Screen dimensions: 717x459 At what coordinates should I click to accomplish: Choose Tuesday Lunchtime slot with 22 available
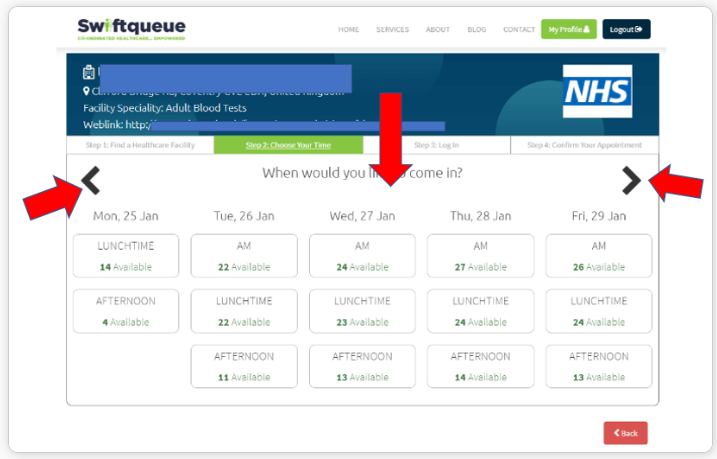pos(244,311)
